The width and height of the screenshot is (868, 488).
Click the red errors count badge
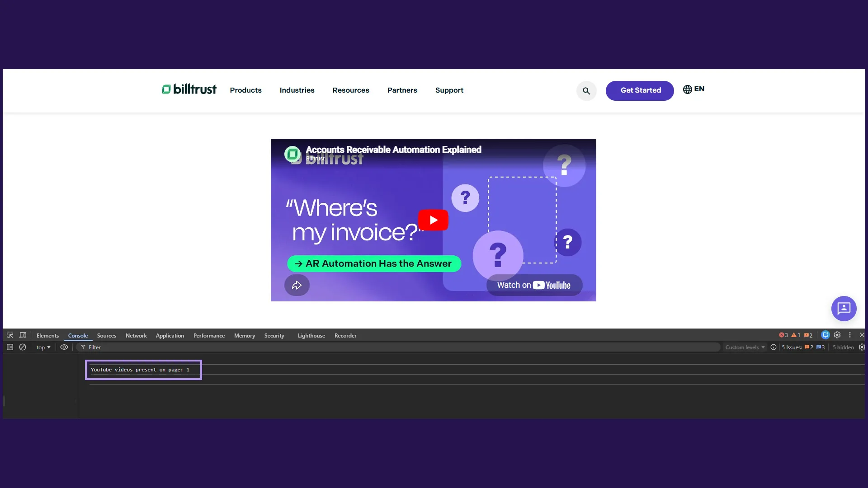coord(783,335)
